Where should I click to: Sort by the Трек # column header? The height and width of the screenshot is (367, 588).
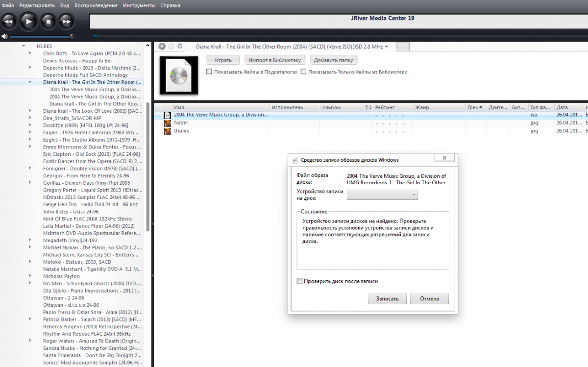[x=476, y=107]
